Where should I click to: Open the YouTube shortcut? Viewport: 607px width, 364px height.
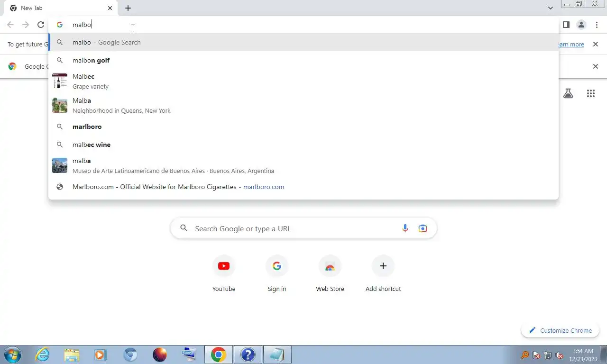click(x=224, y=273)
